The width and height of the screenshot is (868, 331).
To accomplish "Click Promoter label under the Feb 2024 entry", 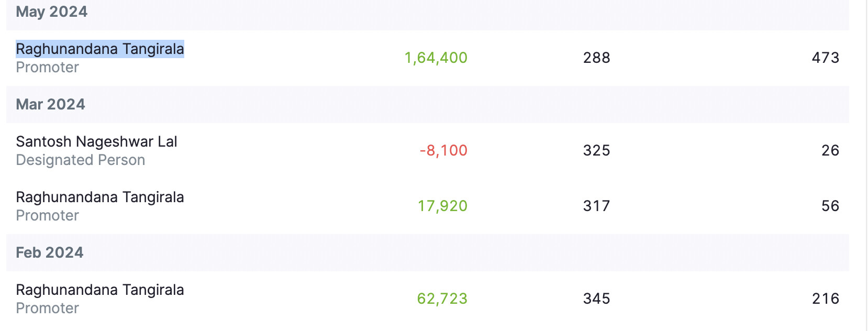I will click(x=47, y=308).
